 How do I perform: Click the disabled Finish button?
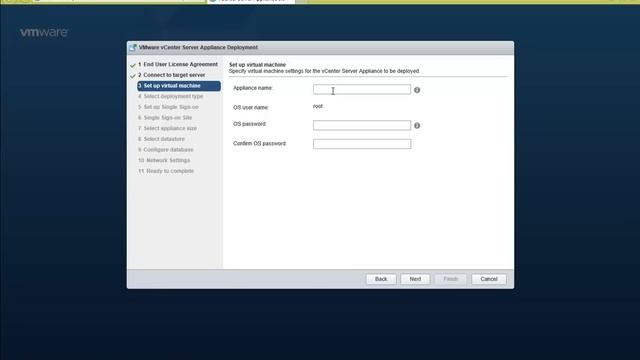click(451, 279)
